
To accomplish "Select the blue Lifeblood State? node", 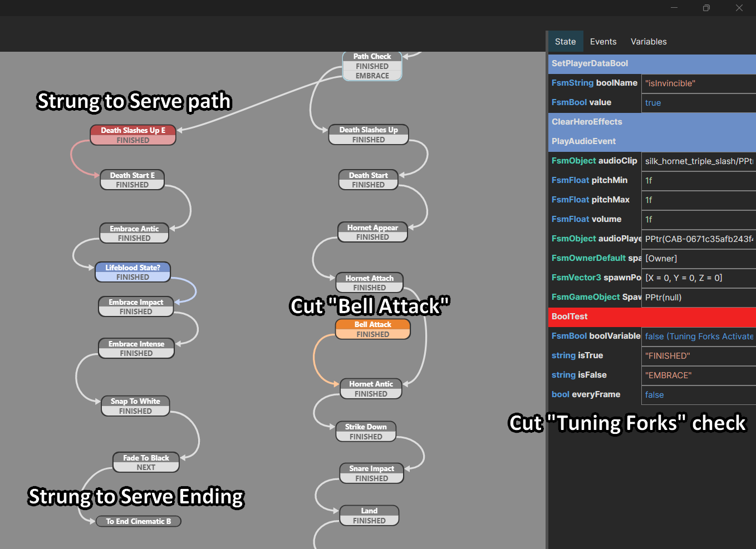I will [132, 268].
